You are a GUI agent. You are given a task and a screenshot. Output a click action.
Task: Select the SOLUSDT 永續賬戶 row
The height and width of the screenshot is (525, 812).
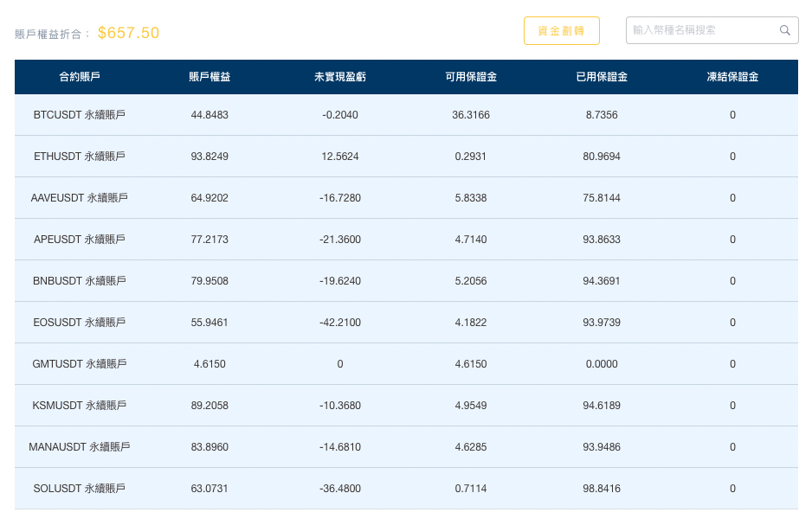(x=80, y=489)
